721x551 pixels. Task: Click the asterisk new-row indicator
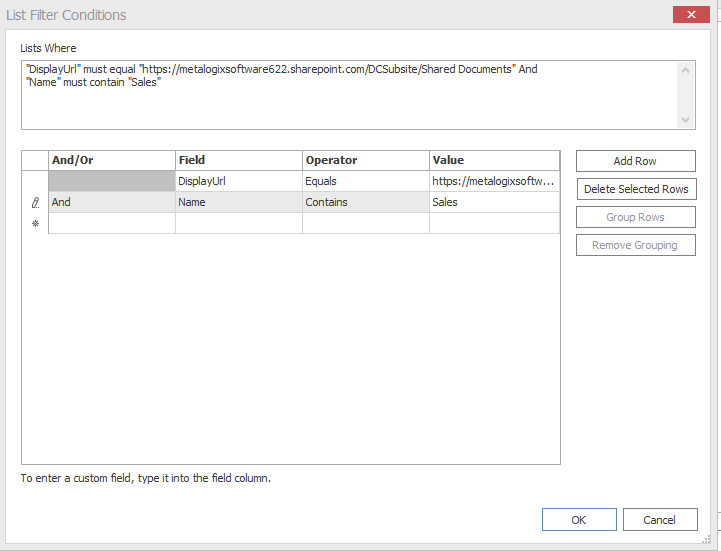35,223
